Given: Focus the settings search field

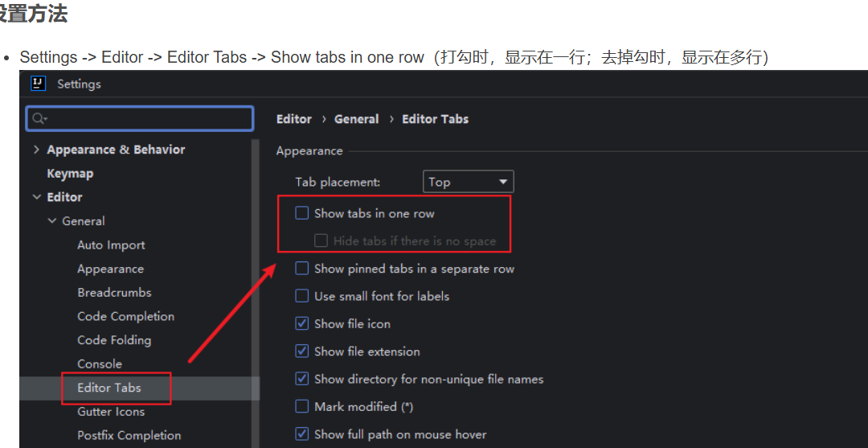Looking at the screenshot, I should coord(140,118).
